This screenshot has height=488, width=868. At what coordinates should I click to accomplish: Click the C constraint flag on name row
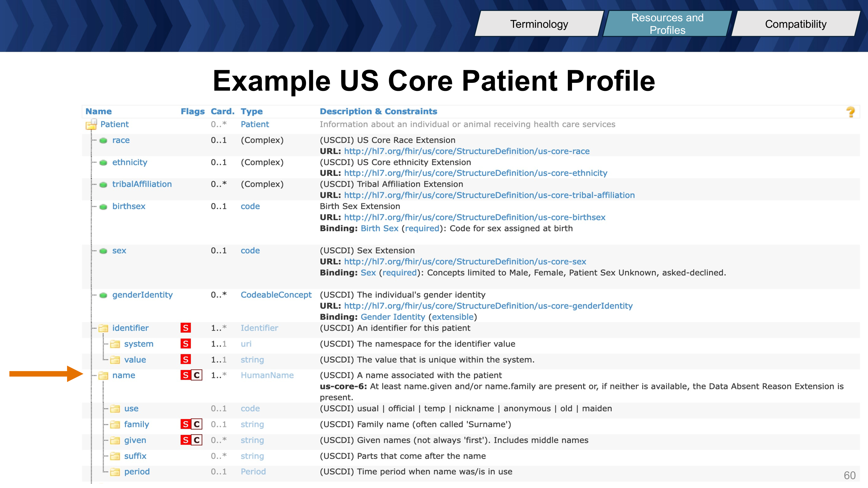pyautogui.click(x=197, y=375)
